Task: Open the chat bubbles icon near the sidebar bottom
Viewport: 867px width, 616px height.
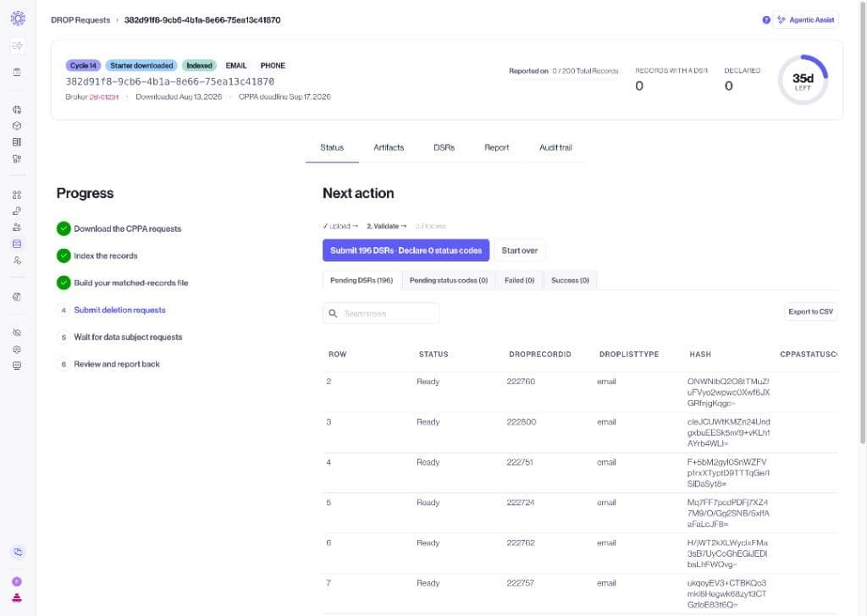Action: 18,552
